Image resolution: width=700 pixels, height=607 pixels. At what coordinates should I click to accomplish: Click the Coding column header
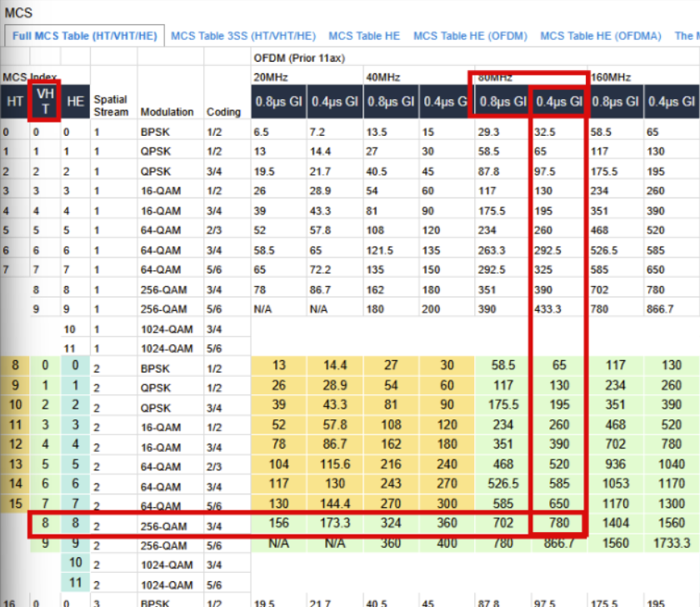(221, 112)
